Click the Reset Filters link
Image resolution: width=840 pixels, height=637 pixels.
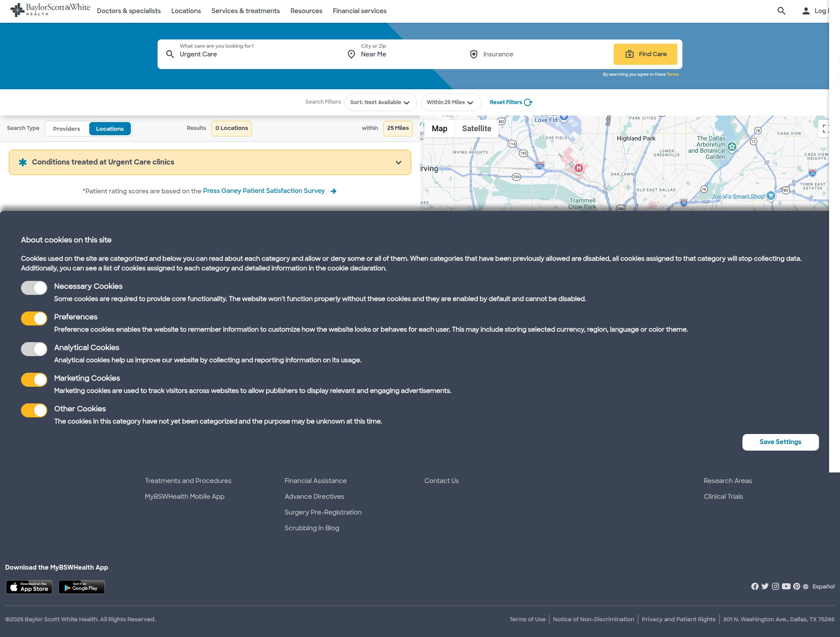(x=506, y=102)
